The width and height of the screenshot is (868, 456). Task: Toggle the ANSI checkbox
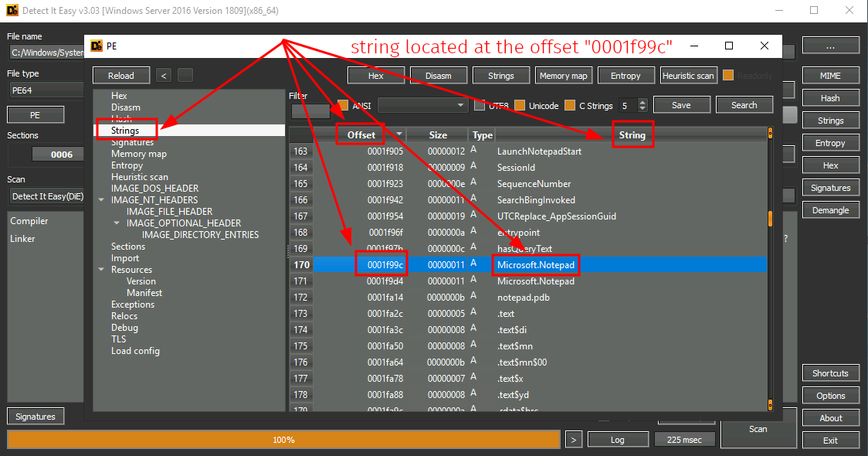(x=343, y=106)
